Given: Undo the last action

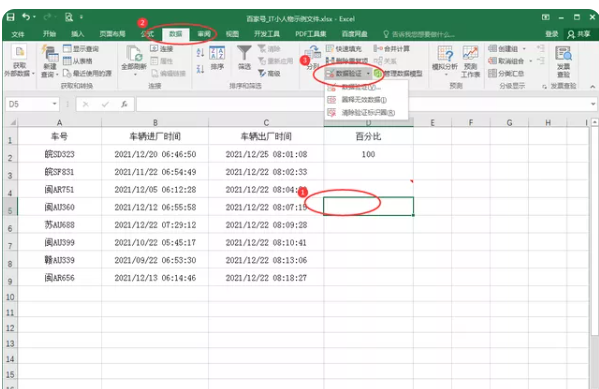Looking at the screenshot, I should coord(26,17).
